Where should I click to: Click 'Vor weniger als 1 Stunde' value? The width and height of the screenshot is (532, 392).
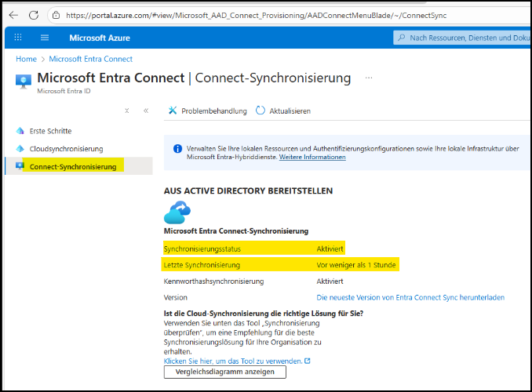(x=356, y=265)
